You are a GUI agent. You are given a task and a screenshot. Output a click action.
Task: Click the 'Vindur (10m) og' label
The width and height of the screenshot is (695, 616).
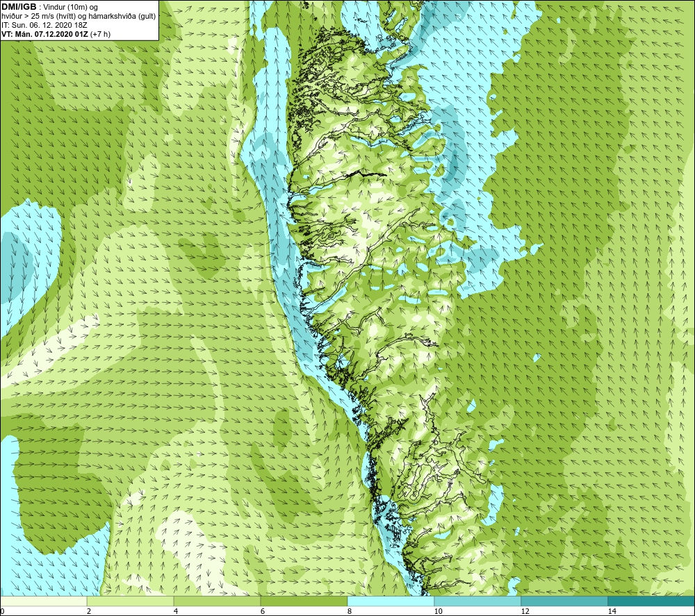(71, 8)
